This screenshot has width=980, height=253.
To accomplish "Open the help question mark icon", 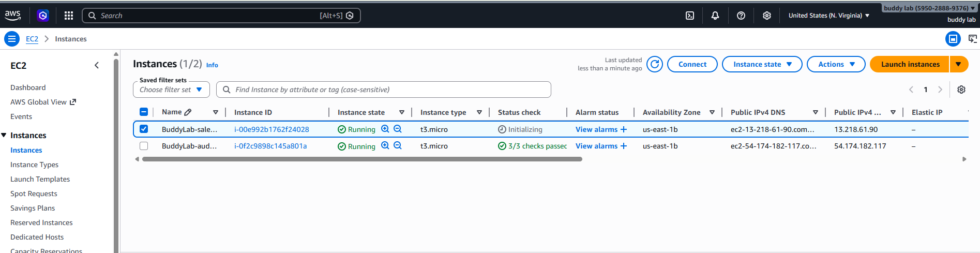I will coord(741,16).
